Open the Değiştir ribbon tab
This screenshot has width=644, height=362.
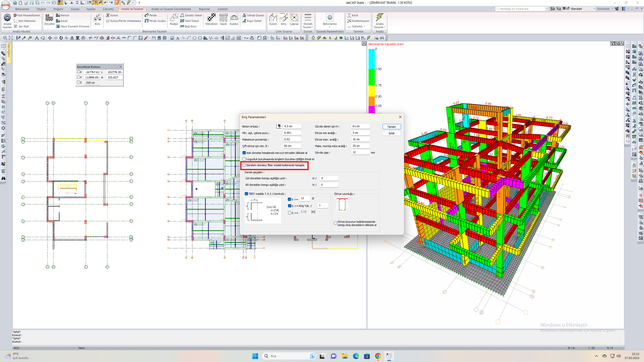58,9
